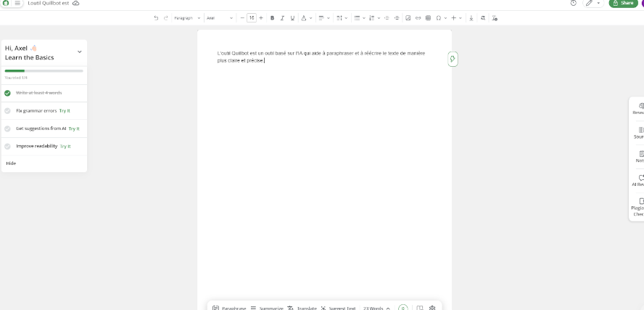Redo the last edit

(x=166, y=18)
